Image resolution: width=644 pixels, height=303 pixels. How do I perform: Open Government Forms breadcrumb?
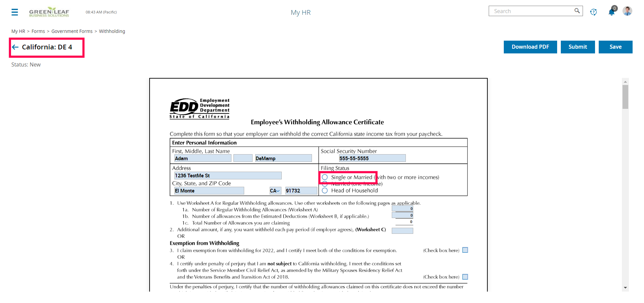[x=72, y=31]
